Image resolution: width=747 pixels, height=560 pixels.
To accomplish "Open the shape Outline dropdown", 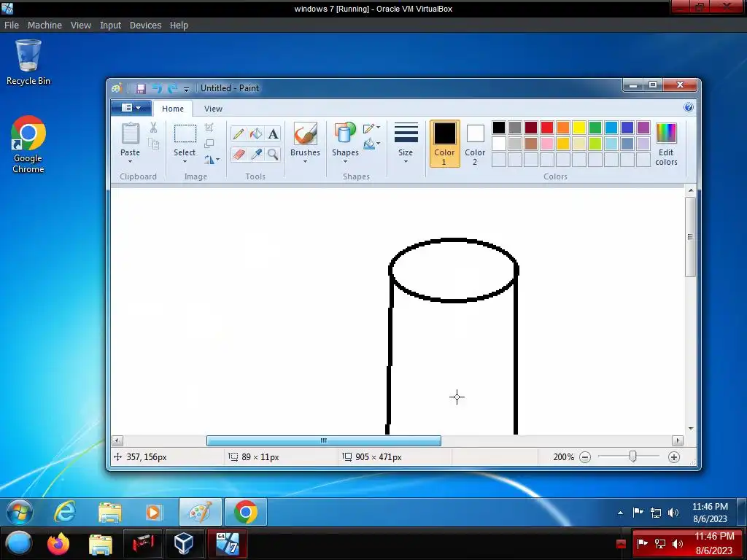I will pyautogui.click(x=371, y=128).
